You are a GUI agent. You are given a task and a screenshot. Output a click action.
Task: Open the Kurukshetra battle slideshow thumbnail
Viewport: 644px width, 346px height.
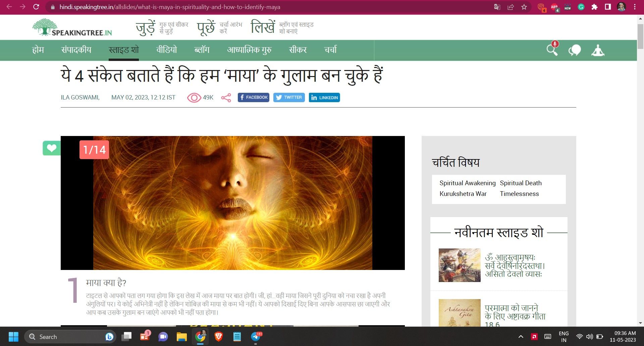tap(460, 265)
